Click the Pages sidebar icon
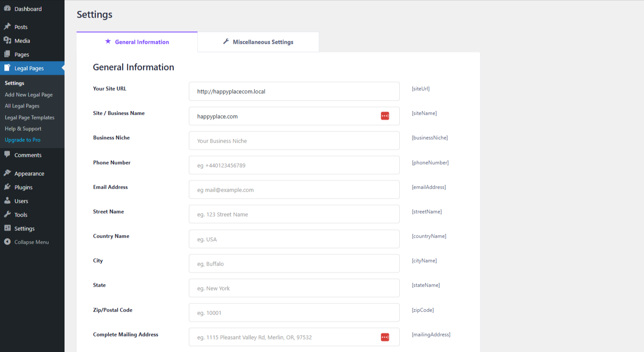The width and height of the screenshot is (644, 352). click(x=7, y=54)
